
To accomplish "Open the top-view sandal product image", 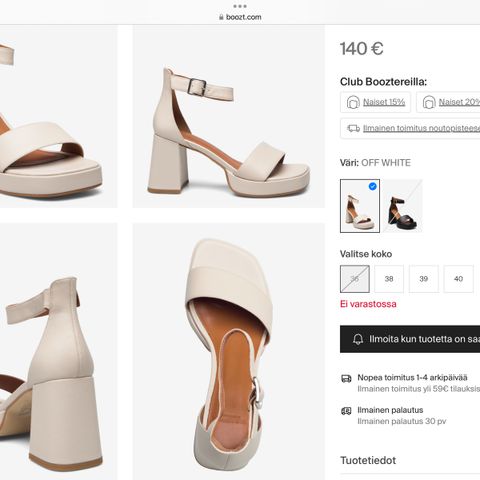I will pos(229,352).
